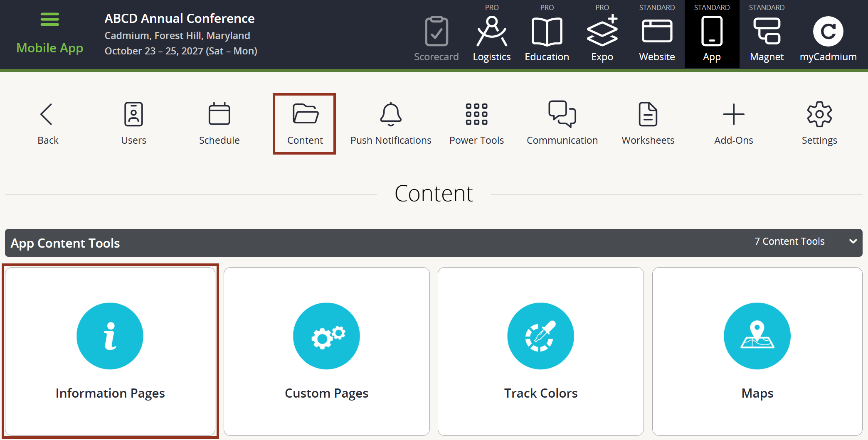Open the Education module icon
This screenshot has height=440, width=868.
pyautogui.click(x=547, y=32)
